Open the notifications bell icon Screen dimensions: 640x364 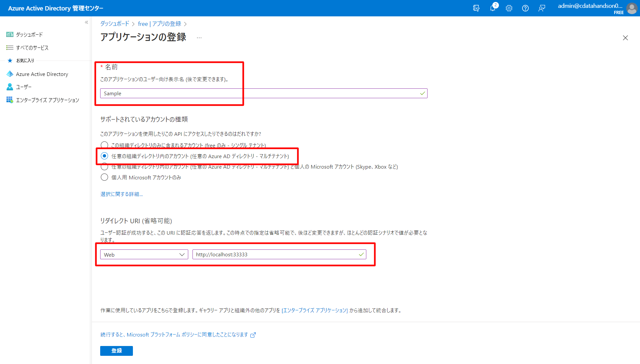[x=492, y=8]
